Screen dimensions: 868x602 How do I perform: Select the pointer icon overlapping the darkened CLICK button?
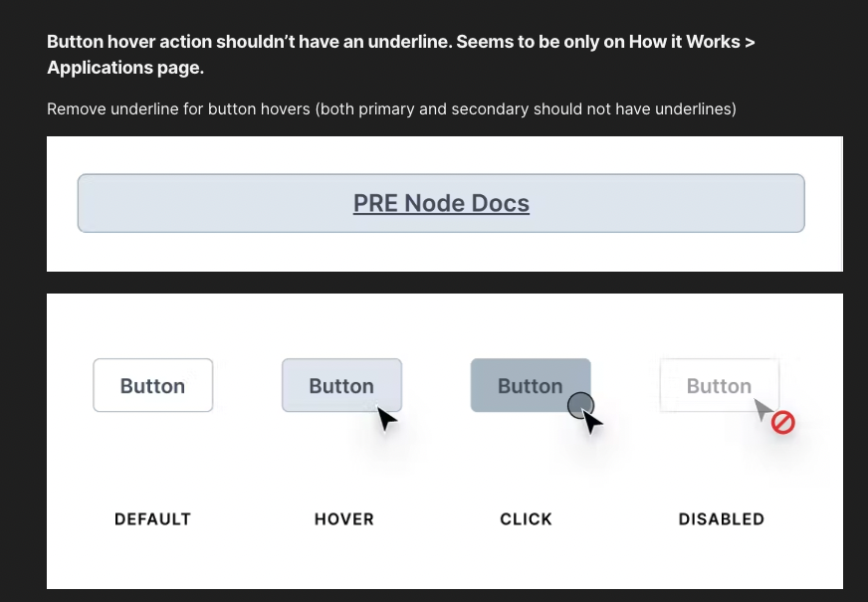point(591,422)
